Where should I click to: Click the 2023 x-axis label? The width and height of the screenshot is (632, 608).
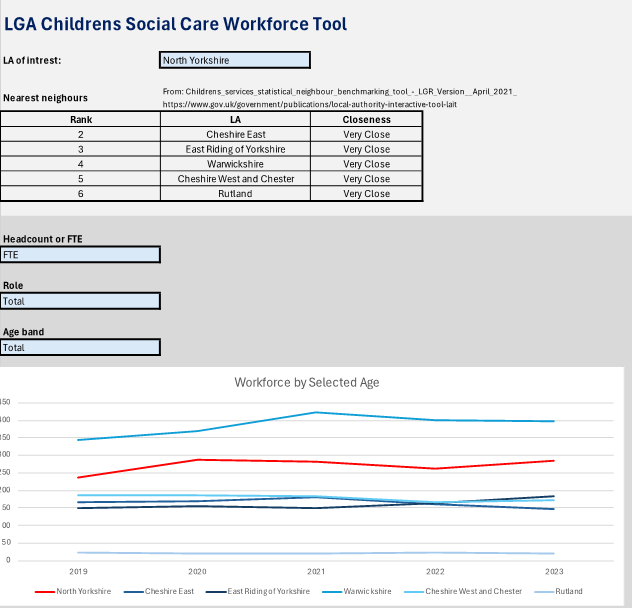pos(554,571)
